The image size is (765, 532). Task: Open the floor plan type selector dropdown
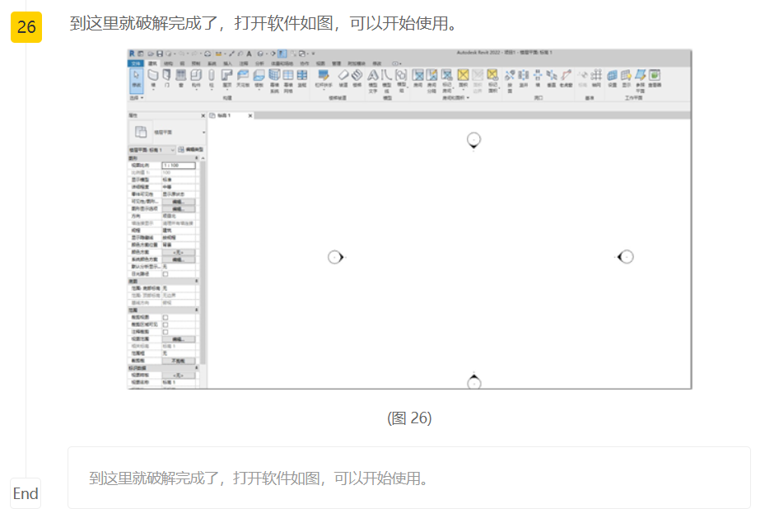203,132
